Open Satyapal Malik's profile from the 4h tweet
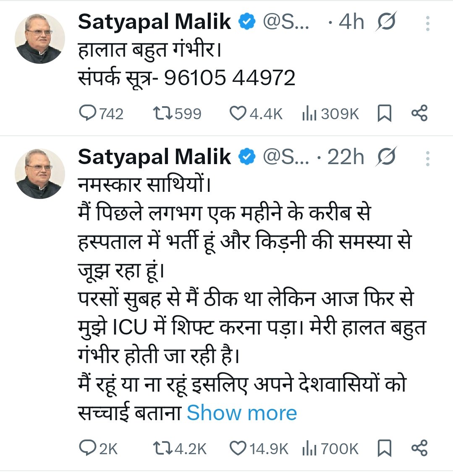453x476 pixels. (154, 22)
